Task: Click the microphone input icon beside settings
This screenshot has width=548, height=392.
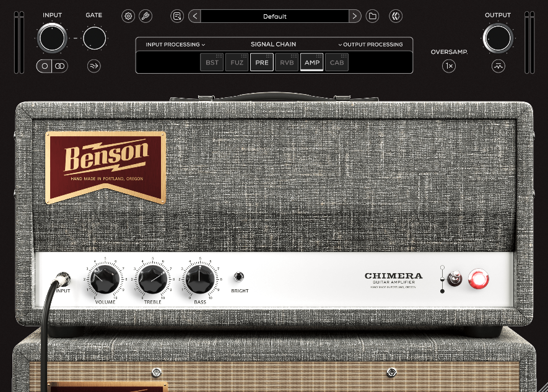Action: pos(146,16)
